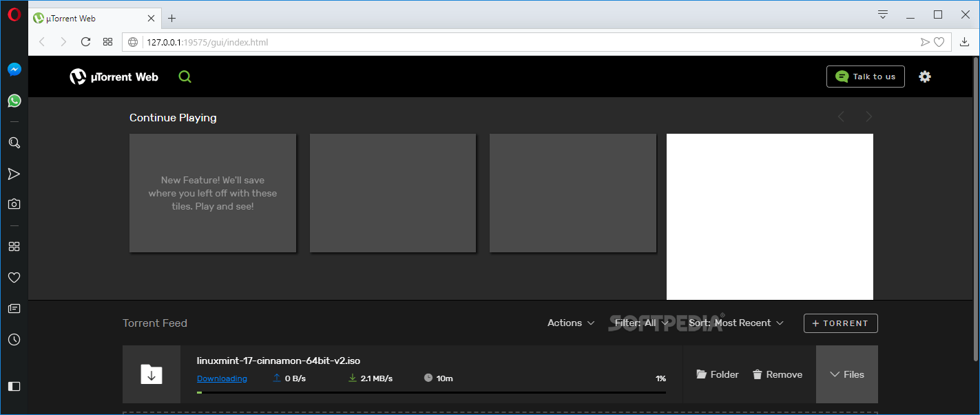Image resolution: width=980 pixels, height=415 pixels.
Task: Open a new browser tab
Action: (171, 19)
